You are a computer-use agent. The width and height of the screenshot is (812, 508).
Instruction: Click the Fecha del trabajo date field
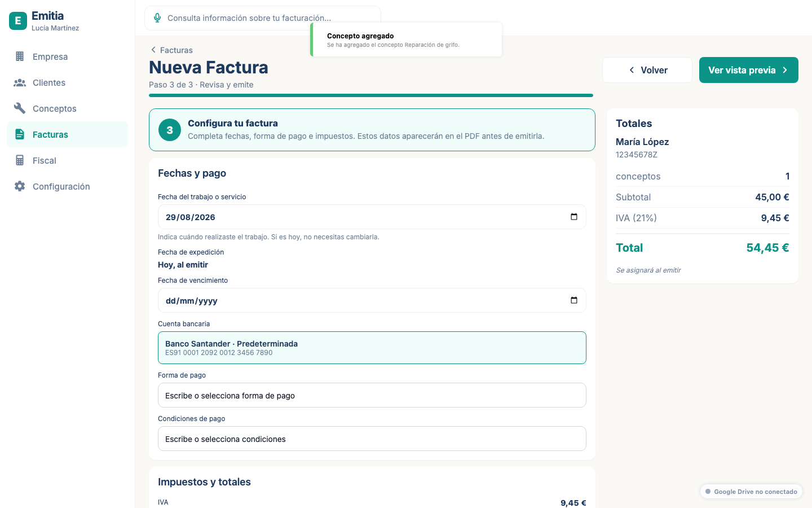(x=372, y=217)
